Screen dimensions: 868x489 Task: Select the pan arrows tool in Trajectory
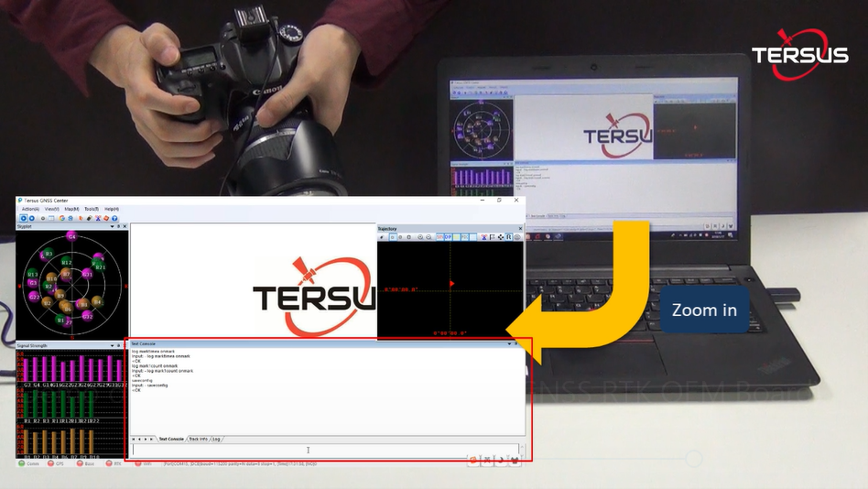(x=499, y=237)
